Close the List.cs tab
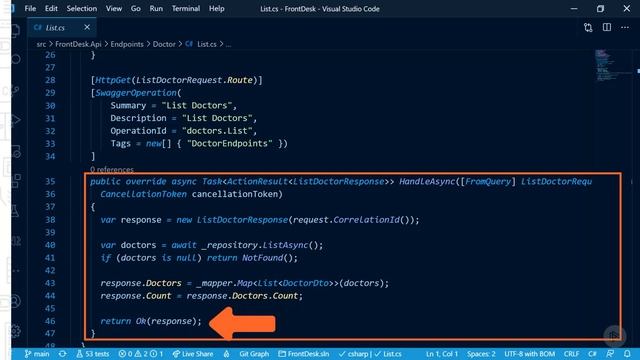 pyautogui.click(x=87, y=27)
